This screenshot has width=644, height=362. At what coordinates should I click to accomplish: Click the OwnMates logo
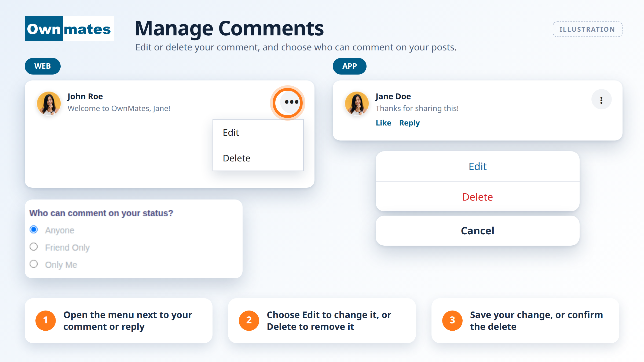point(69,28)
